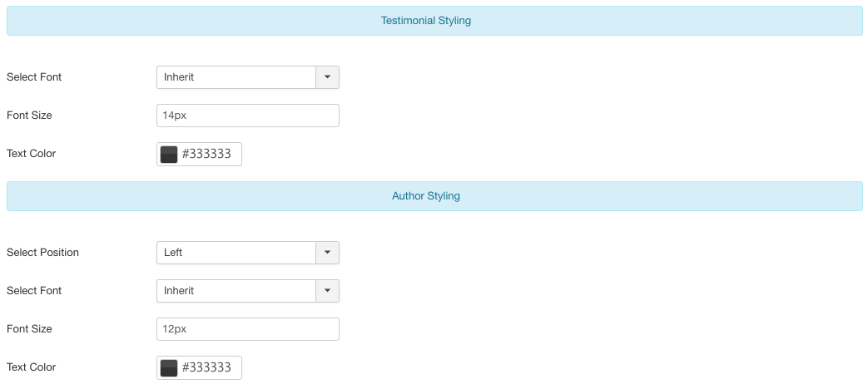The height and width of the screenshot is (384, 868).
Task: Click the arrow button of Select Position
Action: click(x=327, y=253)
